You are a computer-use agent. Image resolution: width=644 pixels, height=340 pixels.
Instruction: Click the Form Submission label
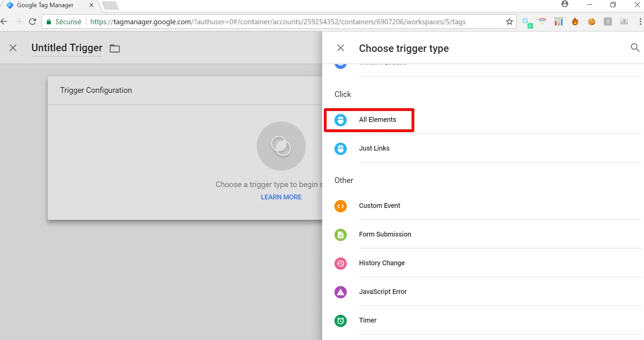click(385, 235)
